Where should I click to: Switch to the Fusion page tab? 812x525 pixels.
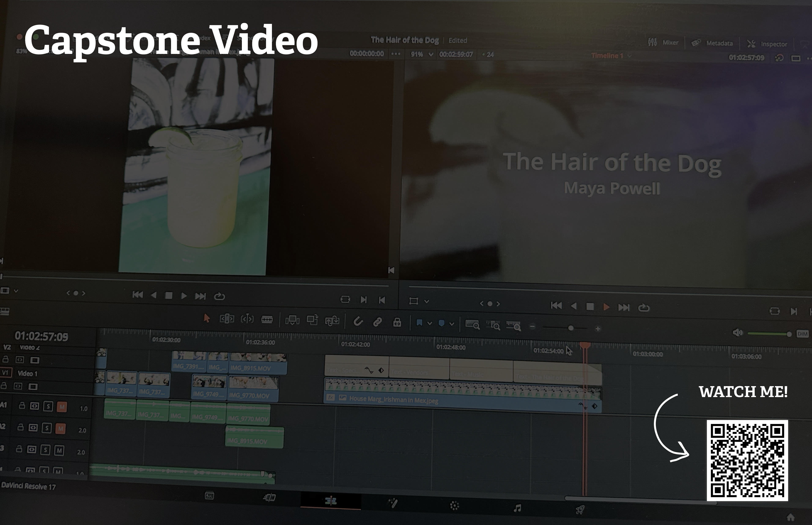coord(393,503)
